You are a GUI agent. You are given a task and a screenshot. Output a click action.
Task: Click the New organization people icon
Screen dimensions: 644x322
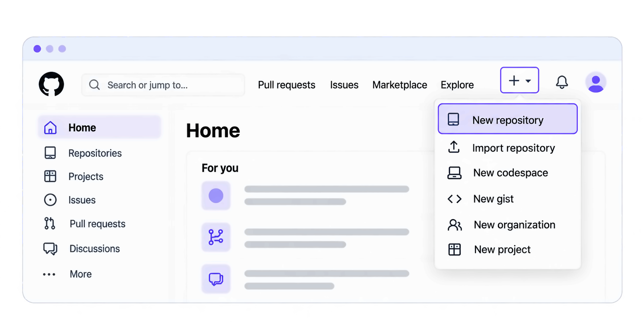(455, 225)
